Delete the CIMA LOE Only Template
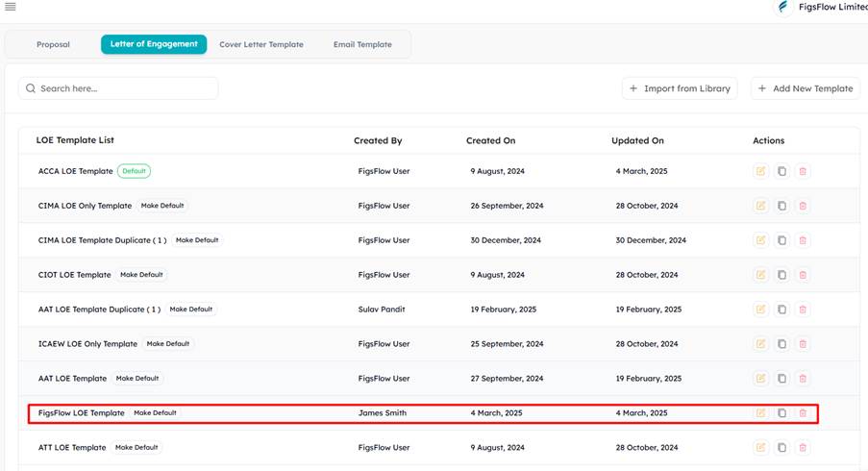Screen dimensions: 868x471 (803, 206)
